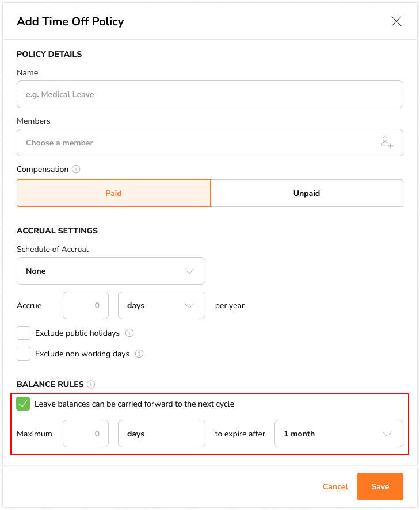
Task: Select Paid compensation option
Action: click(113, 193)
